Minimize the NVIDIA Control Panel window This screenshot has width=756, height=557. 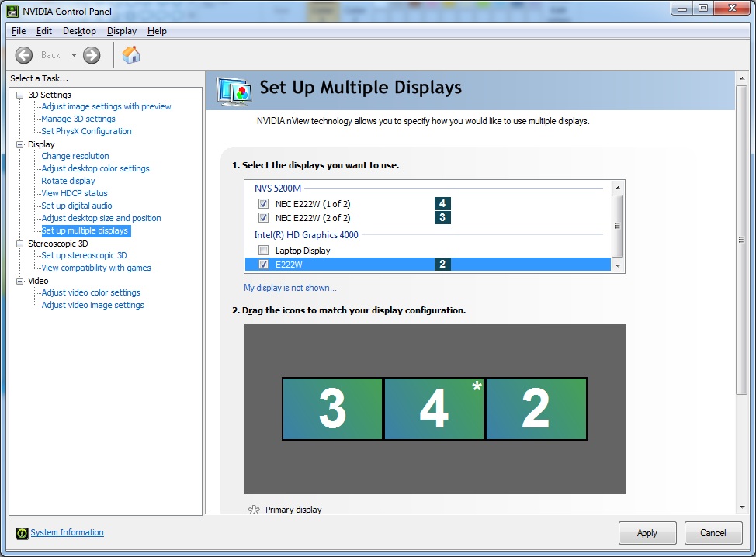[x=681, y=9]
